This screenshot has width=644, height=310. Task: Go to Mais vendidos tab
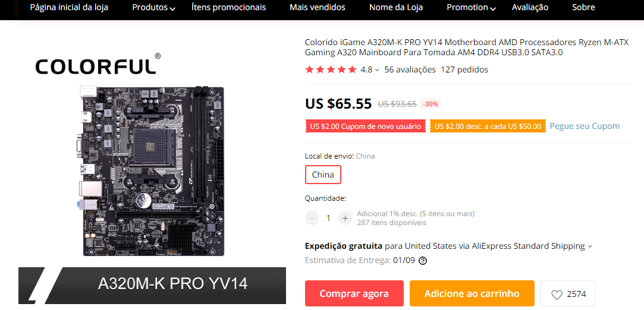pyautogui.click(x=317, y=7)
